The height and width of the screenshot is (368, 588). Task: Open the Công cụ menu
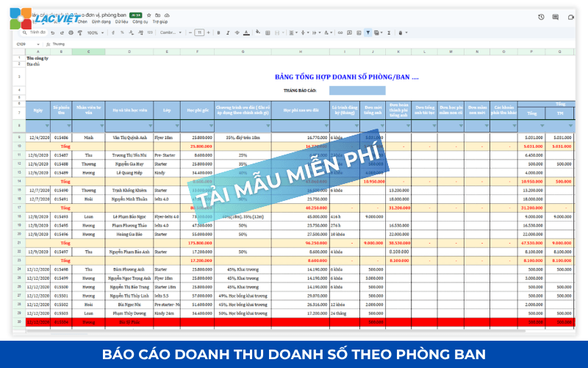tap(140, 22)
